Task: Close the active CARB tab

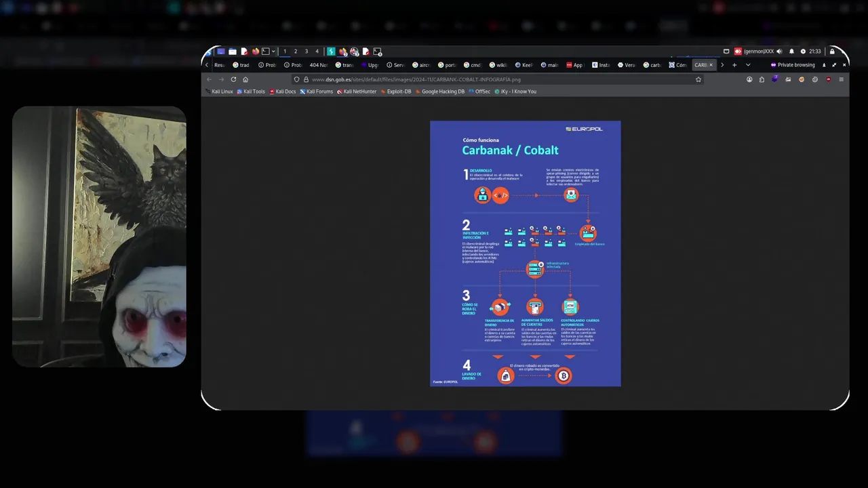Action: tap(711, 65)
